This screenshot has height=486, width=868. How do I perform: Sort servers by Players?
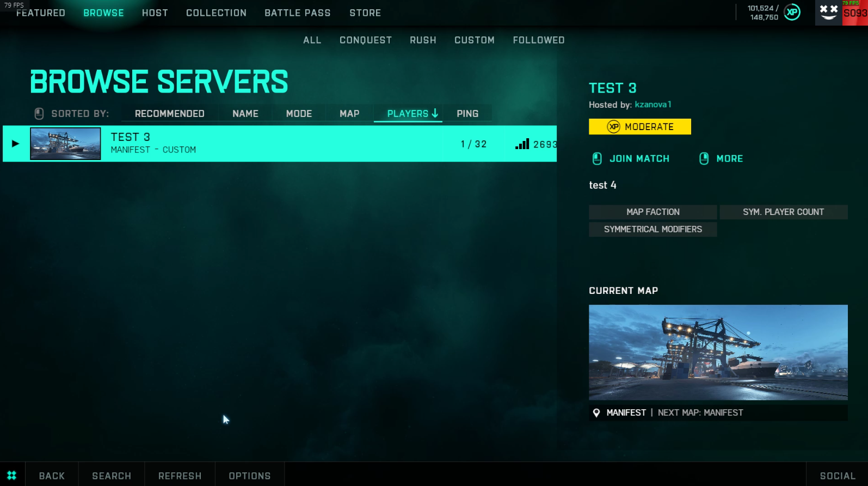point(408,113)
